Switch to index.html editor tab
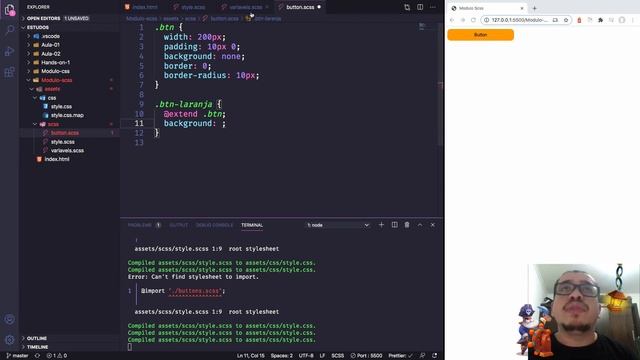Viewport: 640px width, 360px height. coord(141,7)
